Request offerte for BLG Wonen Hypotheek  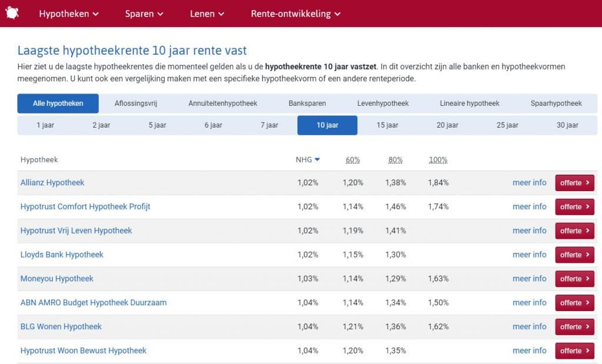pos(575,327)
